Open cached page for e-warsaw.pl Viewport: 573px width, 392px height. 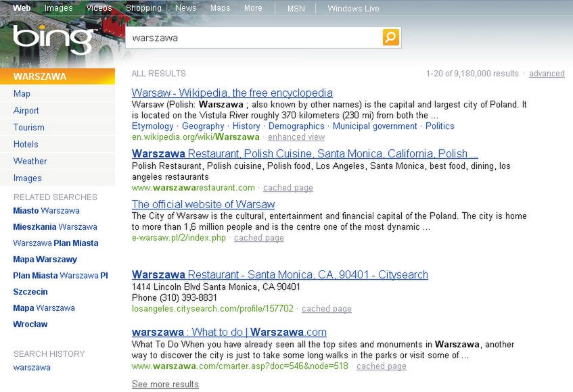(x=259, y=238)
